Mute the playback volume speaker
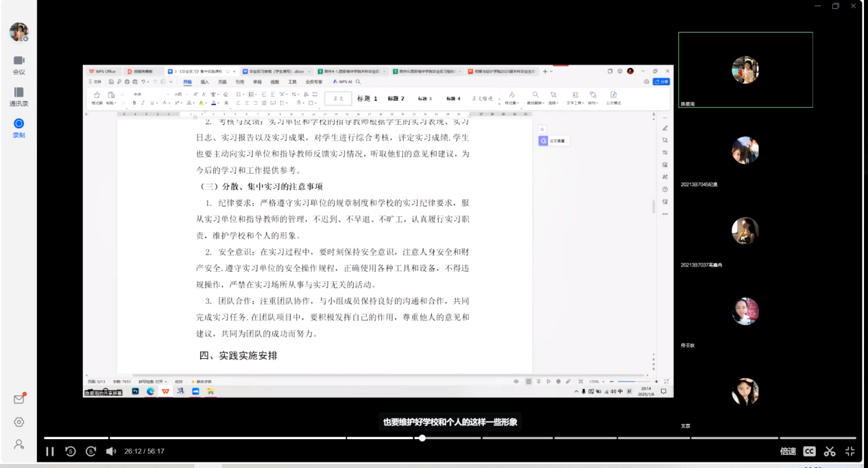 click(110, 452)
